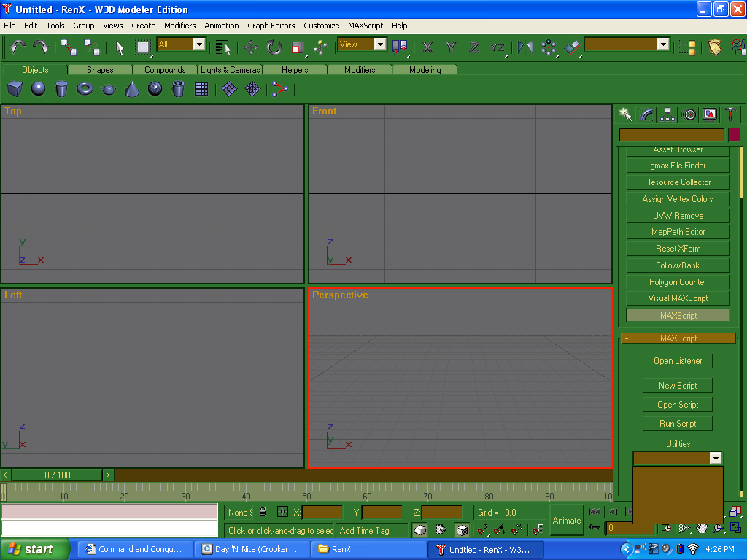Create a Teapot from the Objects shelf
This screenshot has width=747, height=560.
(109, 89)
